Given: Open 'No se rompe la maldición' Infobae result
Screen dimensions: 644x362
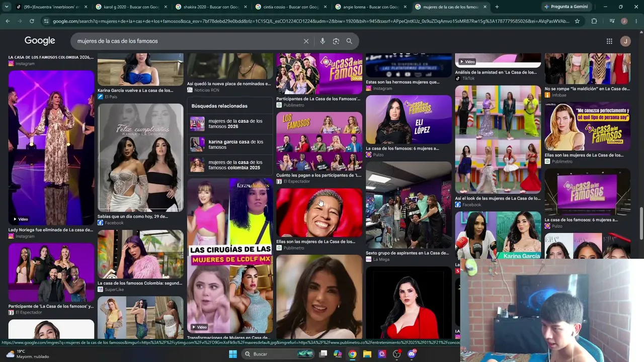Looking at the screenshot, I should (587, 89).
